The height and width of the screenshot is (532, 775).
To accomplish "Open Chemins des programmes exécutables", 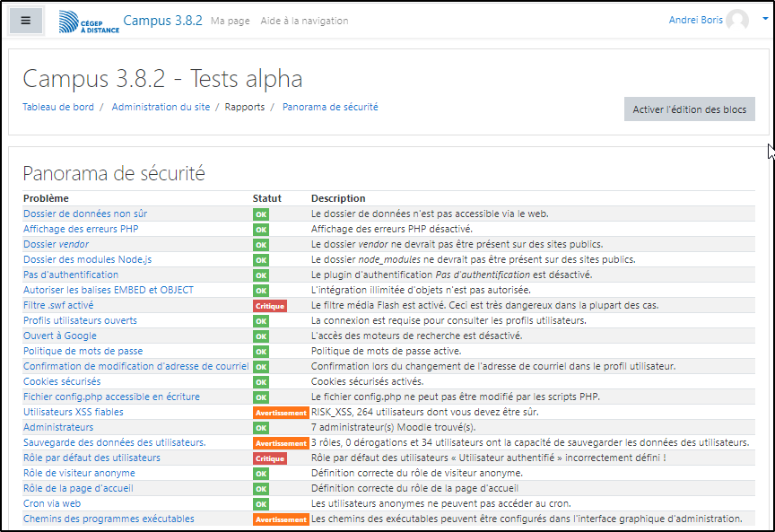I will point(109,519).
